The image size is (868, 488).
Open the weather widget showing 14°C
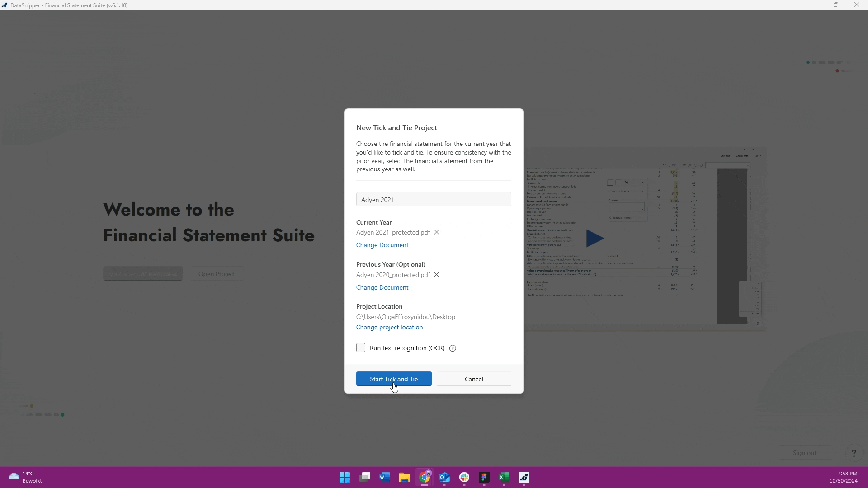(x=25, y=477)
